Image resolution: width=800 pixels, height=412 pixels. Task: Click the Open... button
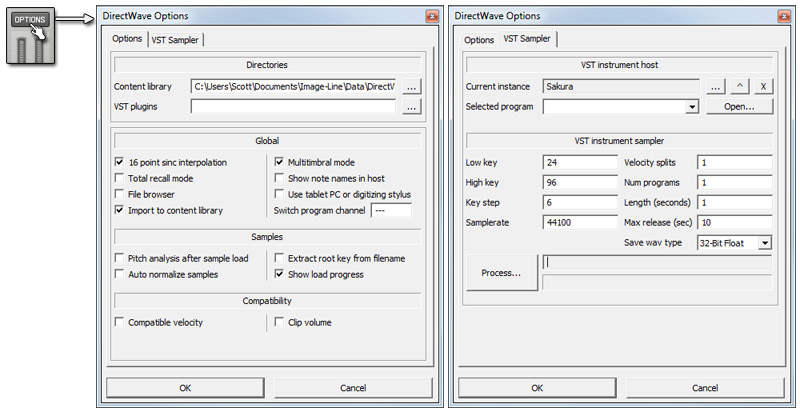[740, 107]
